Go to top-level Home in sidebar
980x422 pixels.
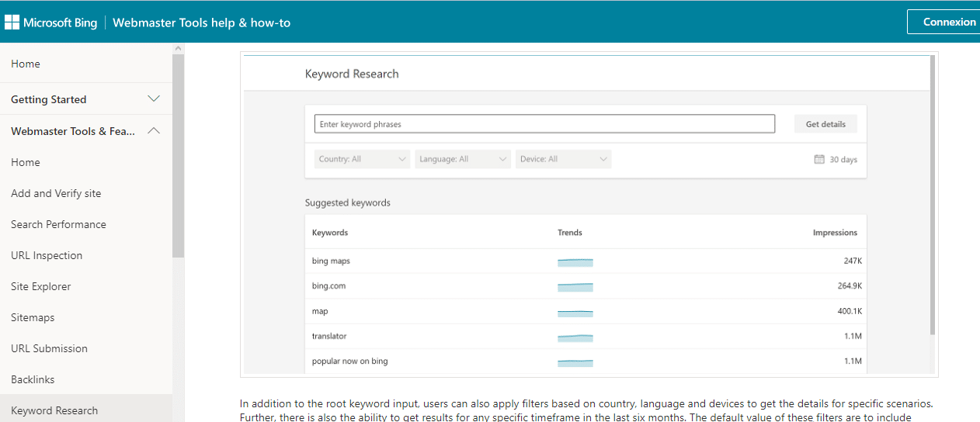click(x=26, y=64)
